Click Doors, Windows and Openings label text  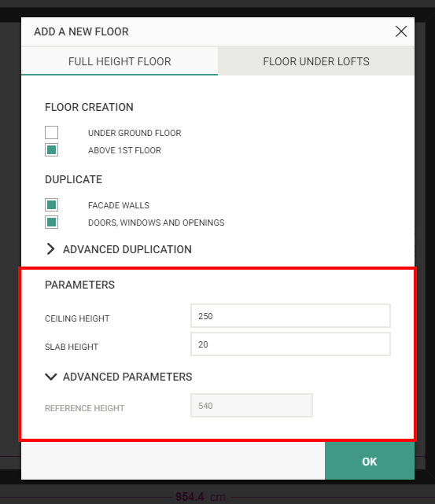[x=157, y=223]
